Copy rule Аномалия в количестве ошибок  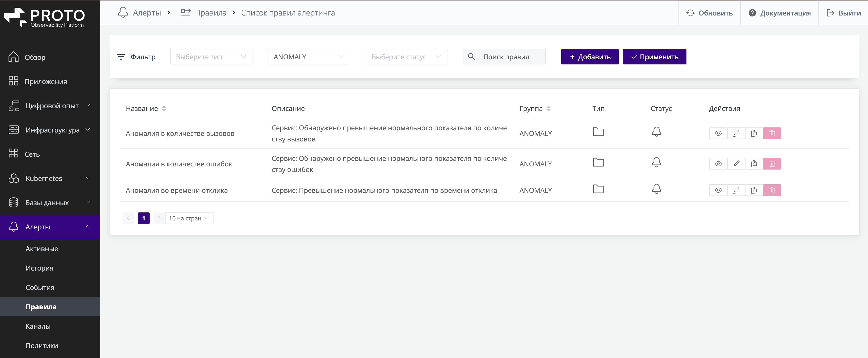pyautogui.click(x=754, y=164)
